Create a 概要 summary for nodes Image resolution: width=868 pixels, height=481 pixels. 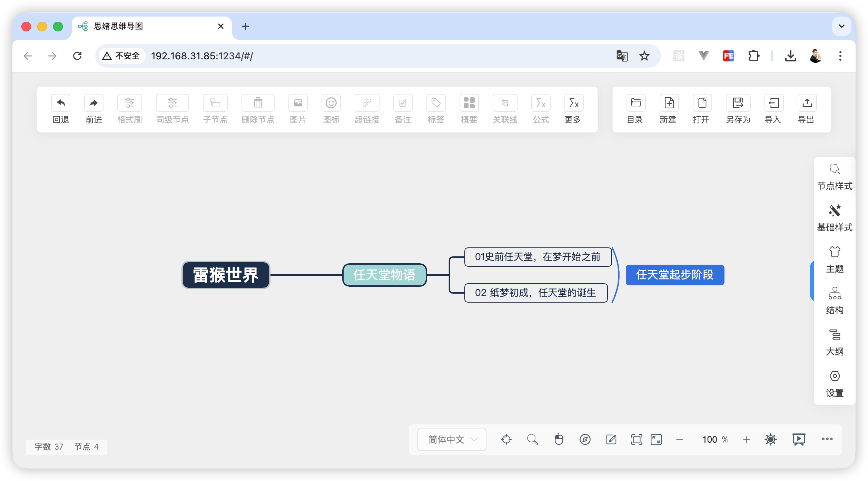coord(469,109)
